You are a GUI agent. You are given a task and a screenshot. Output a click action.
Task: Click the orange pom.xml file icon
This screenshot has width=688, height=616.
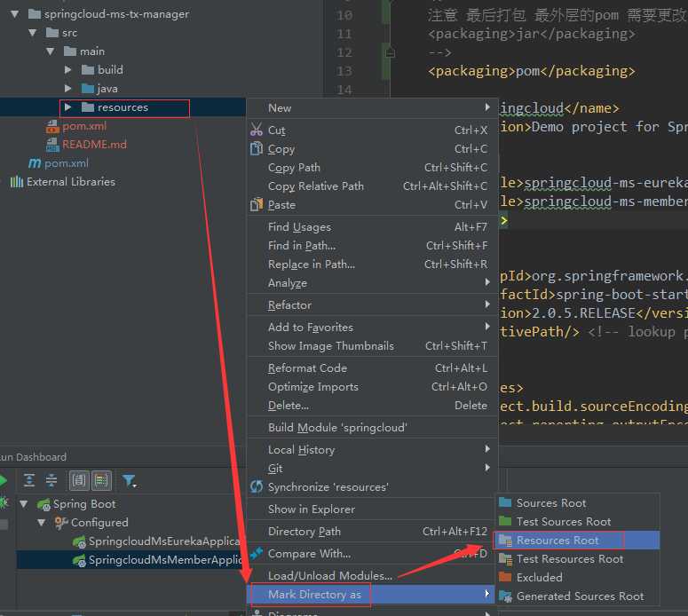[52, 126]
